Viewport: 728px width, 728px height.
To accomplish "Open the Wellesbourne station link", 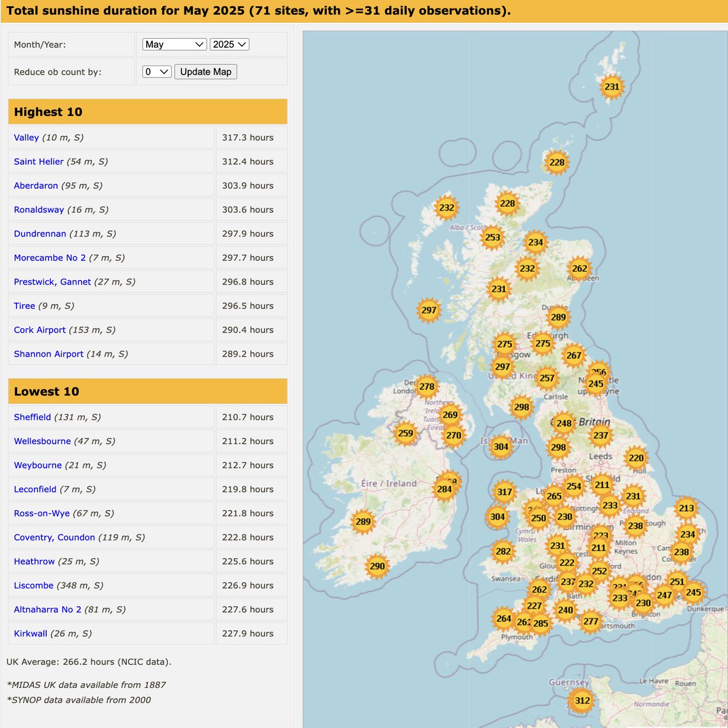I will pos(42,441).
